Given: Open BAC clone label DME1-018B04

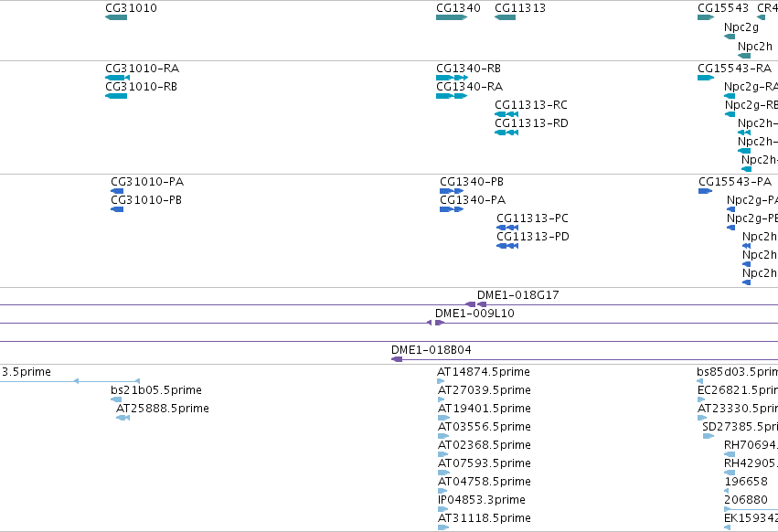Looking at the screenshot, I should pos(432,350).
